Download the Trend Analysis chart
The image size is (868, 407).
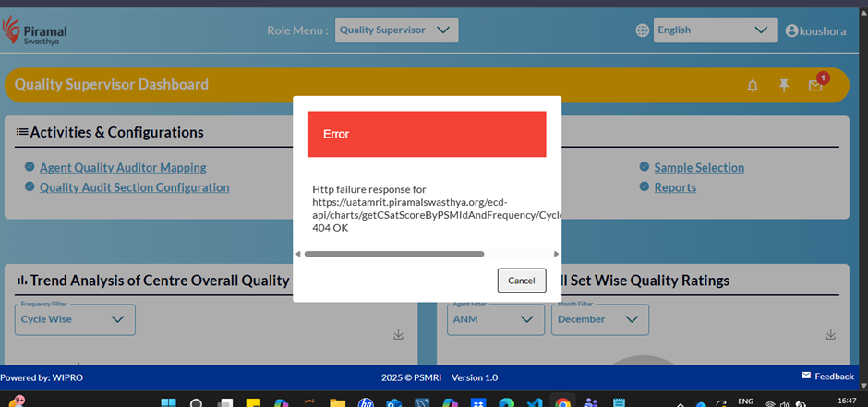[398, 334]
